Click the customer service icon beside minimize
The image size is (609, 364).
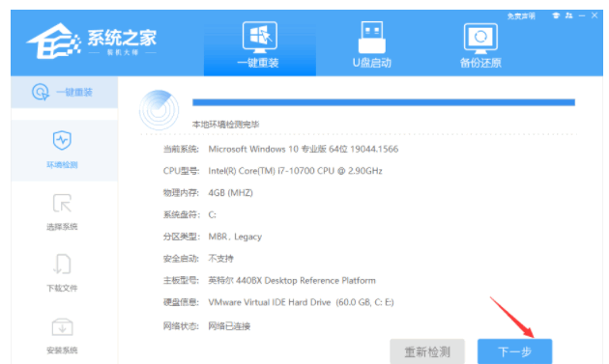click(569, 15)
